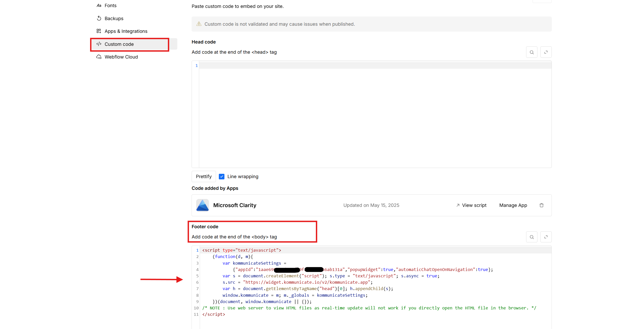Screen dimensions: 644x329
Task: Search within the Head code editor
Action: click(532, 52)
